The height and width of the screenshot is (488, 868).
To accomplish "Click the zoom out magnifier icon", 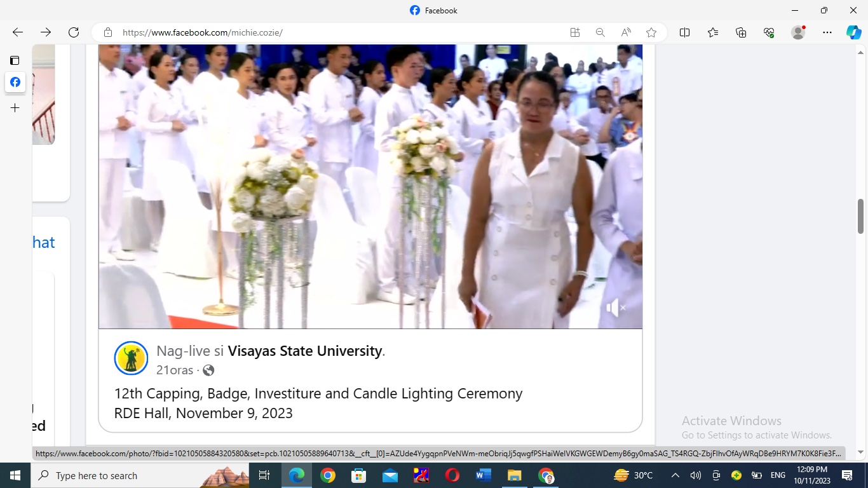I will (600, 32).
